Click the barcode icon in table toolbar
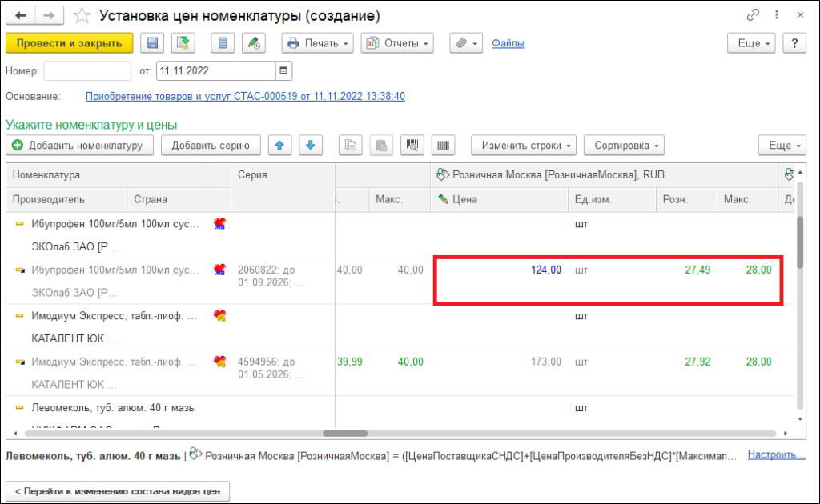Image resolution: width=820 pixels, height=504 pixels. 443,146
